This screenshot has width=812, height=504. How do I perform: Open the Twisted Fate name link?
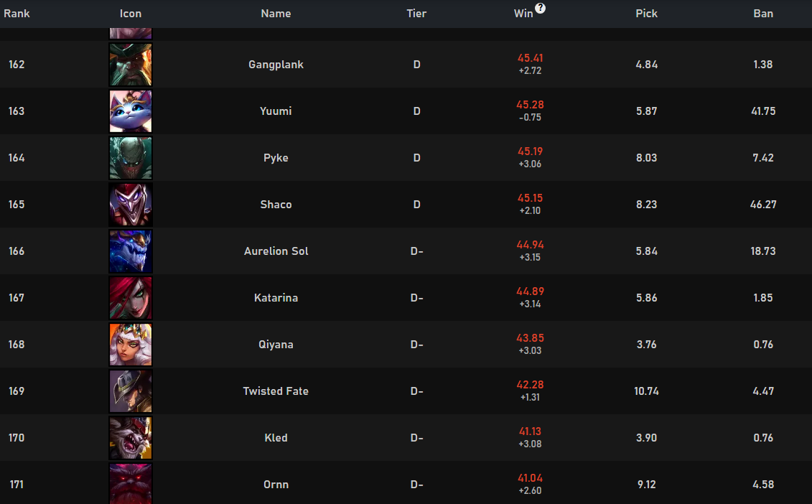(x=276, y=391)
